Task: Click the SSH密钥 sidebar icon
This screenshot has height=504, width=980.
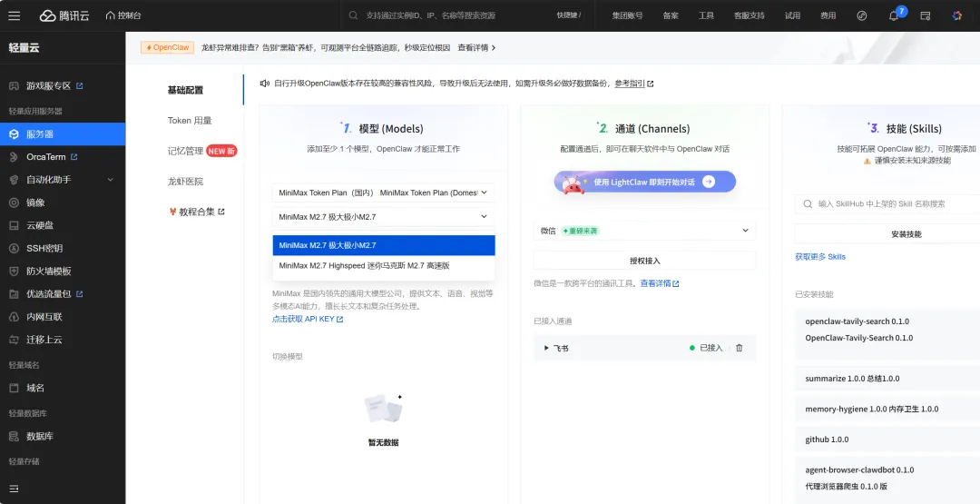Action: tap(14, 248)
